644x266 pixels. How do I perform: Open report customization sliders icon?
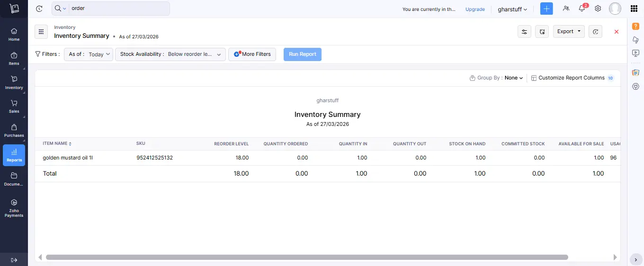pos(524,32)
